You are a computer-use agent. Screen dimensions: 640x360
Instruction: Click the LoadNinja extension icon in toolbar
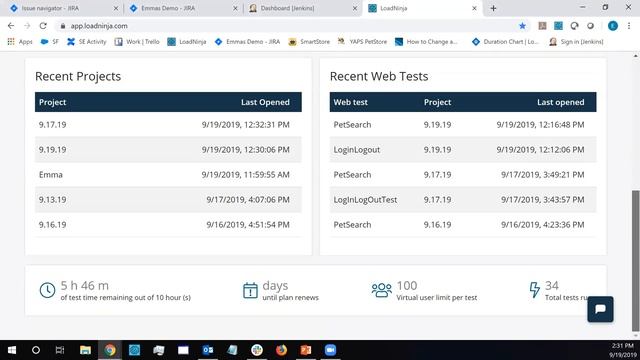[558, 26]
